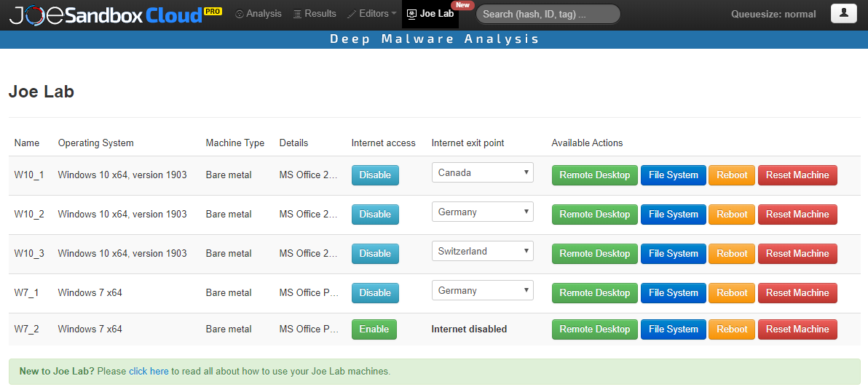This screenshot has width=868, height=392.
Task: Select the W10_2 machine name cell
Action: point(29,215)
